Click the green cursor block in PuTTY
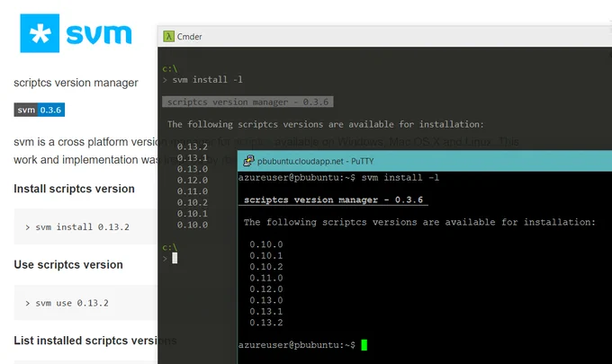The image size is (612, 364). pos(364,345)
